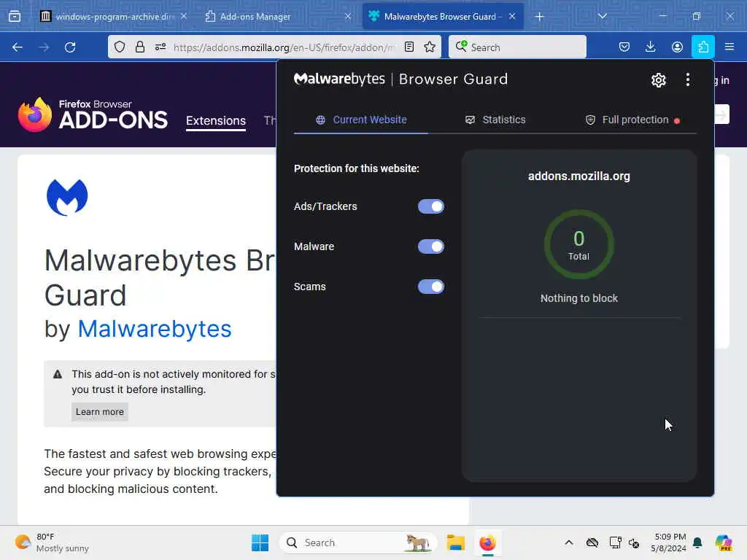Viewport: 747px width, 560px height.
Task: Bookmark this page with star icon
Action: coord(430,47)
